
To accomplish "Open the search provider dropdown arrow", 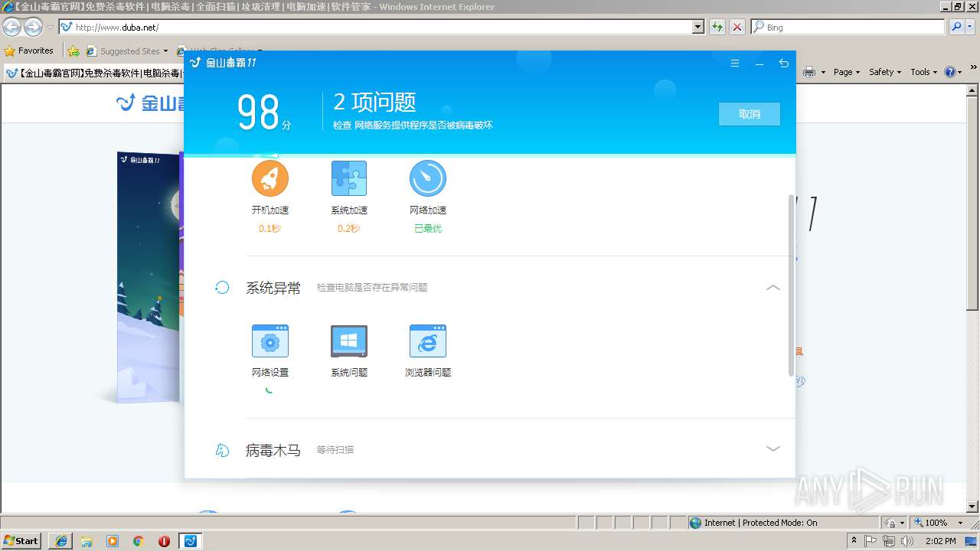I will pos(970,27).
